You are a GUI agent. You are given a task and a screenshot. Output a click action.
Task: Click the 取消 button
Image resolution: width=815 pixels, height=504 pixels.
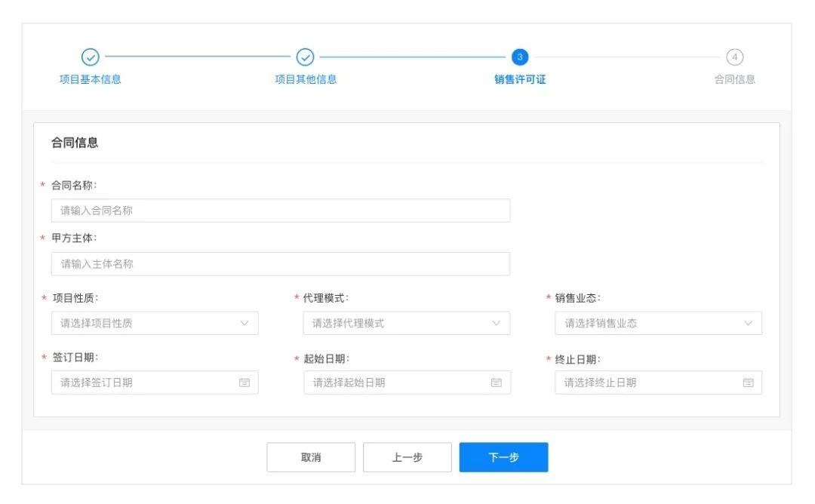(x=311, y=457)
